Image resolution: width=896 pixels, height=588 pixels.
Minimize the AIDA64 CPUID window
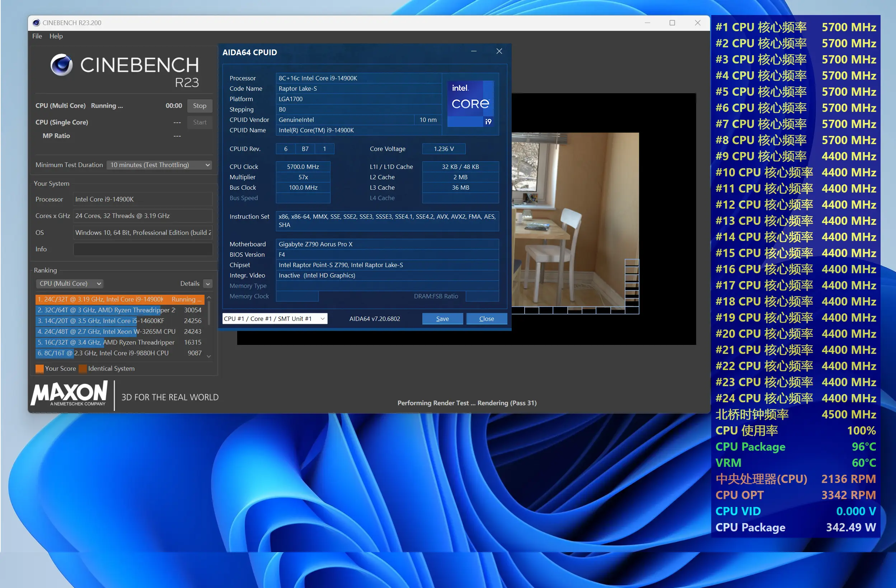click(x=474, y=51)
